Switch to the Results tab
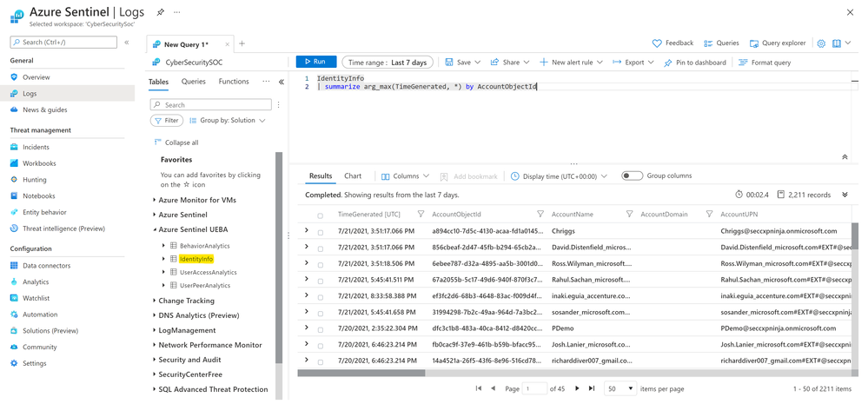Viewport: 868px width, 404px height. tap(321, 176)
